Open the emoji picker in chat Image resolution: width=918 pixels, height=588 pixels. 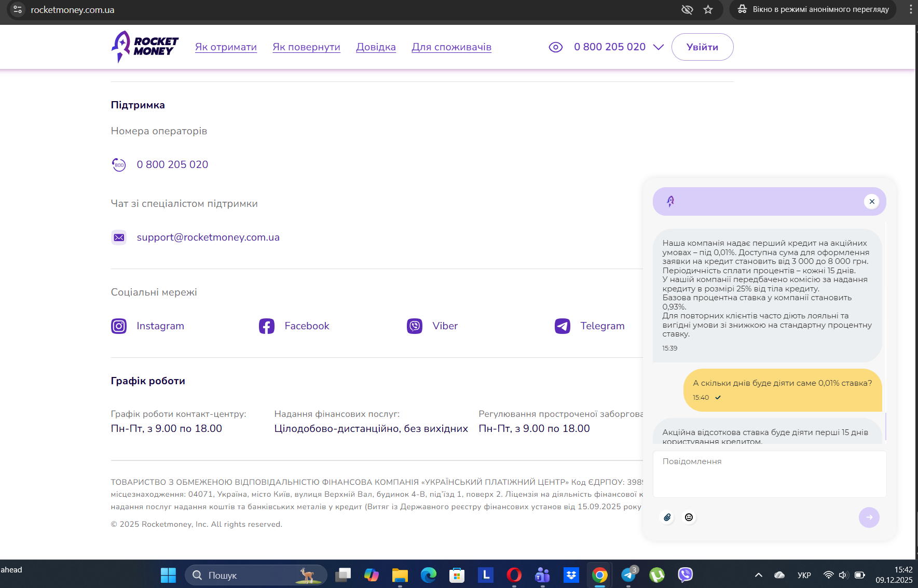[689, 517]
